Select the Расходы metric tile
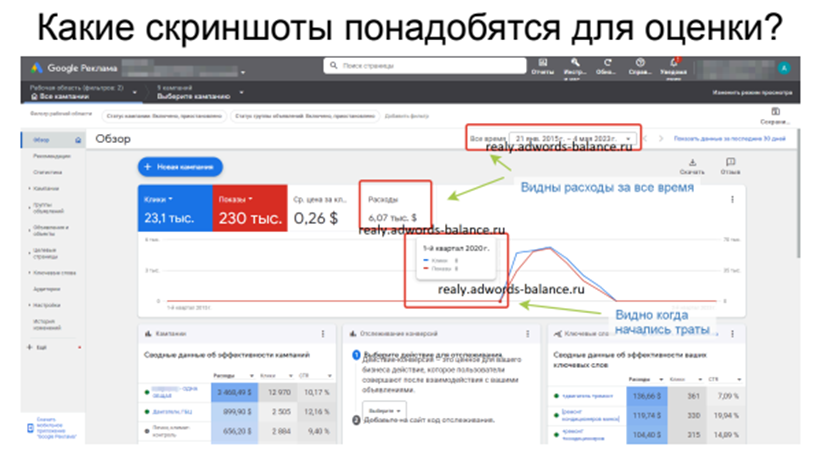 click(395, 208)
